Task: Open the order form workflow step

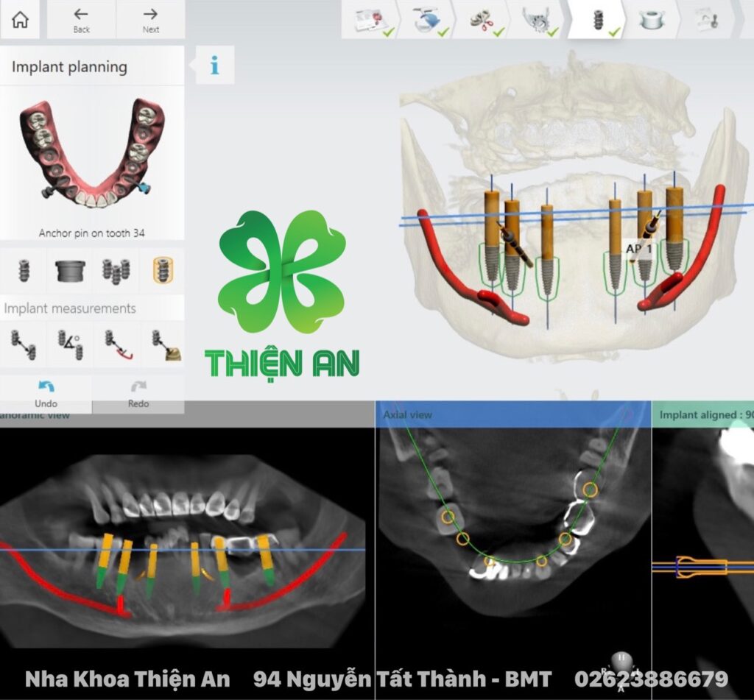Action: 370,20
